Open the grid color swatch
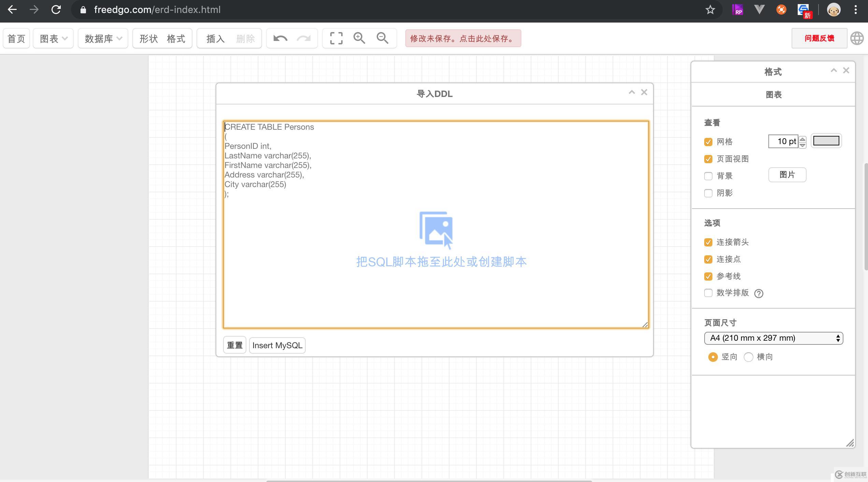The width and height of the screenshot is (868, 482). (x=826, y=141)
